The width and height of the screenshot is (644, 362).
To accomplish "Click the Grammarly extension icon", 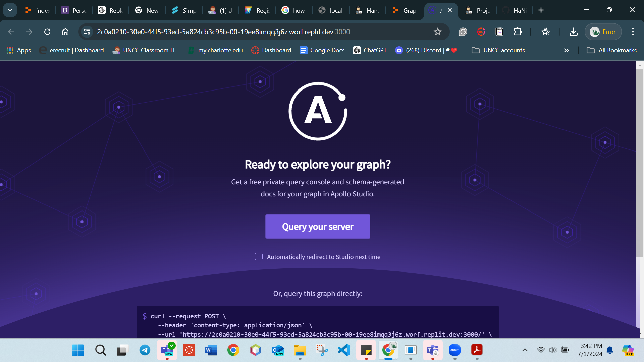I will pyautogui.click(x=463, y=32).
